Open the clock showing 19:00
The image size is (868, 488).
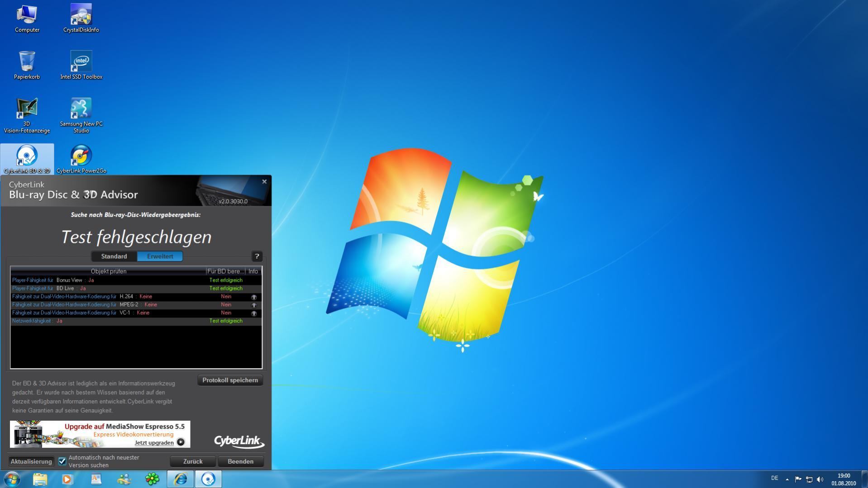pyautogui.click(x=844, y=479)
